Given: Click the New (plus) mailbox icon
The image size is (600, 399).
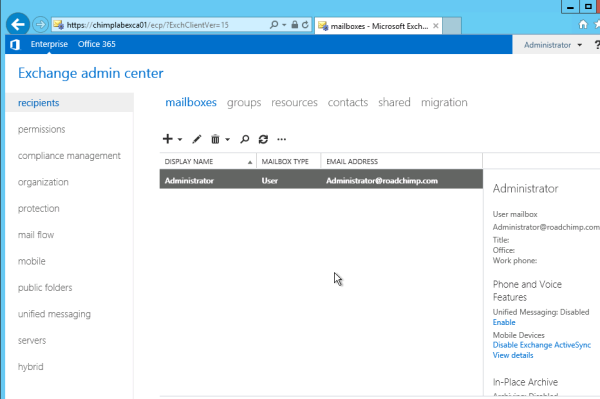Looking at the screenshot, I should (x=168, y=139).
